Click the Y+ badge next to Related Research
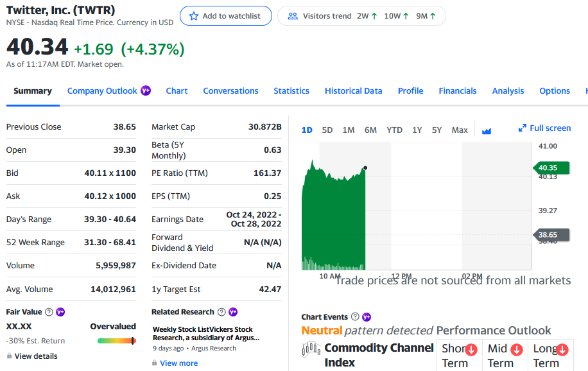 click(x=233, y=312)
